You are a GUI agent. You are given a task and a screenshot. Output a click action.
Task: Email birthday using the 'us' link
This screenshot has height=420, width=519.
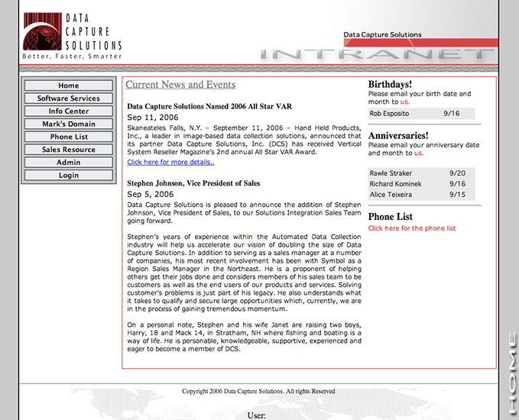(x=404, y=102)
